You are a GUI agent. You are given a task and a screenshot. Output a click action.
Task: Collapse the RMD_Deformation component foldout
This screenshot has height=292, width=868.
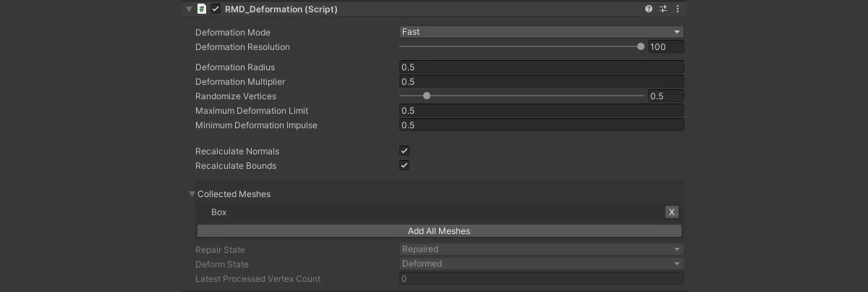190,9
